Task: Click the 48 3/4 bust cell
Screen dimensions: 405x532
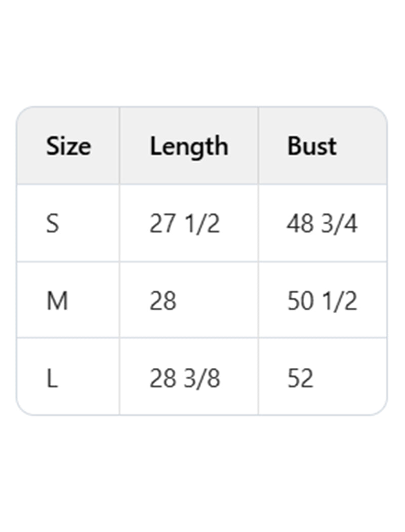Action: point(322,223)
